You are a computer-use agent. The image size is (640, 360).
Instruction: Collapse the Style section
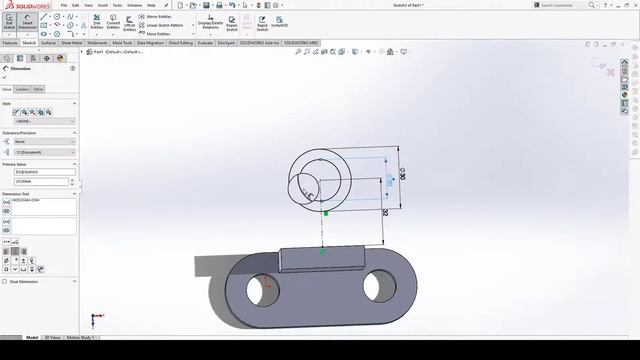[74, 104]
